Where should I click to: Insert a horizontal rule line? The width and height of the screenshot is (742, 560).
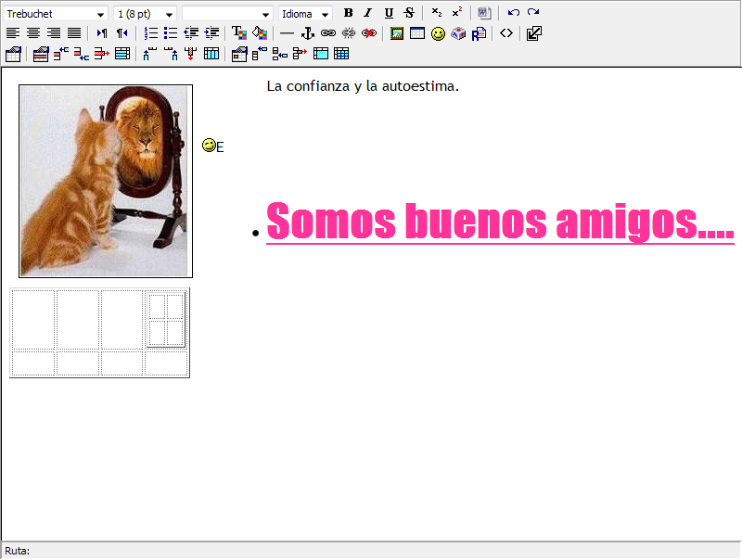287,33
